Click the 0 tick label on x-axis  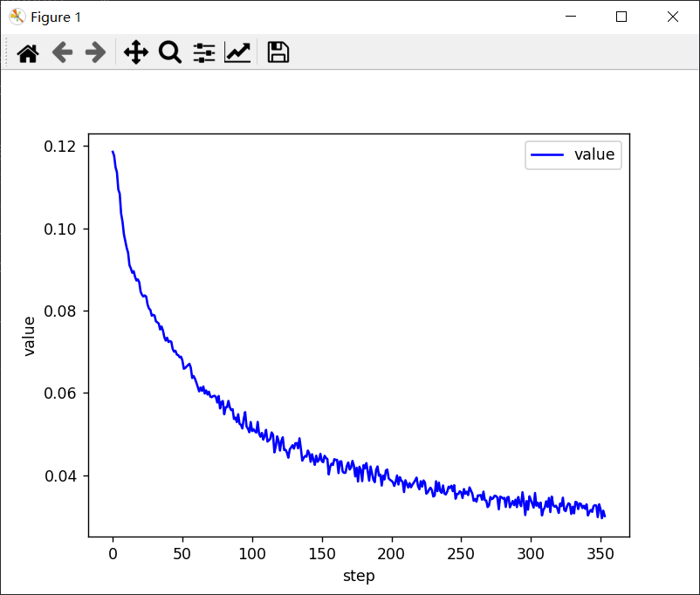pyautogui.click(x=113, y=553)
